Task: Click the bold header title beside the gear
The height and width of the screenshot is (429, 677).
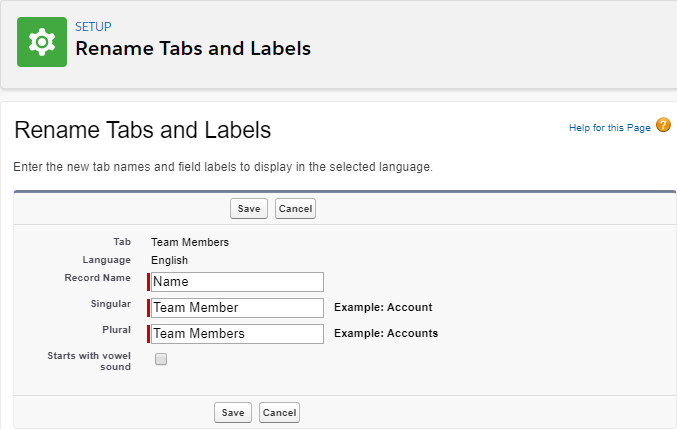Action: click(193, 48)
